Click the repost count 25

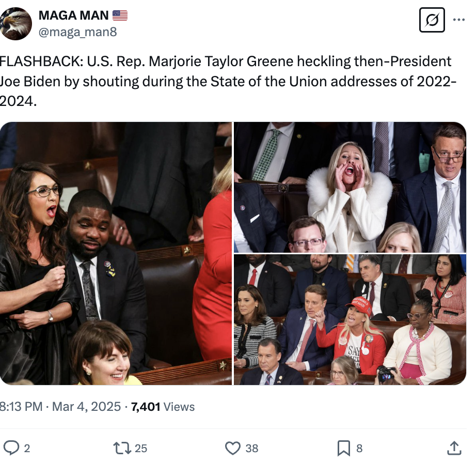coord(141,449)
